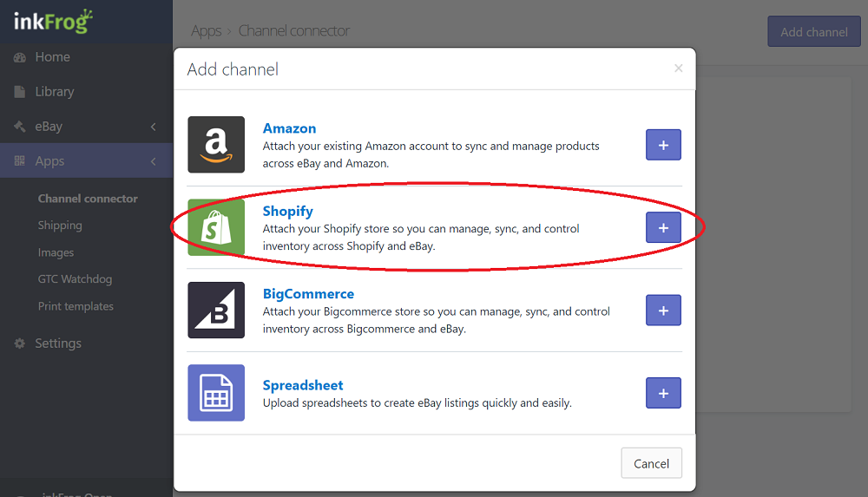Open Channel connector submenu item

(x=88, y=199)
